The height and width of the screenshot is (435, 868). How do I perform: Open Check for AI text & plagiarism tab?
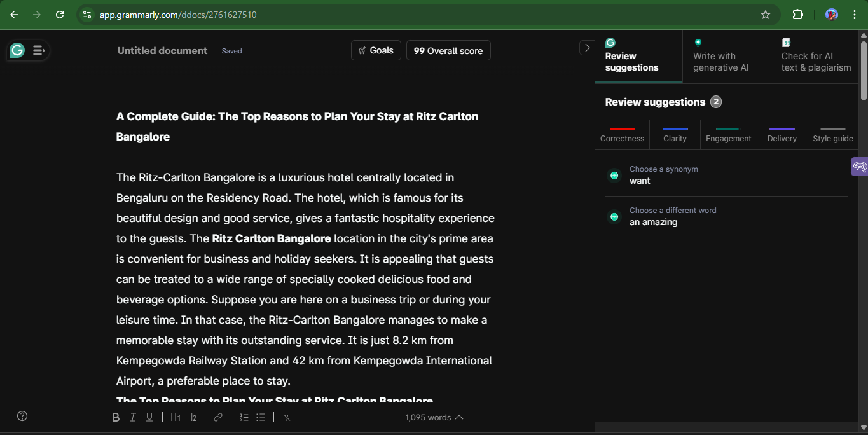(815, 56)
